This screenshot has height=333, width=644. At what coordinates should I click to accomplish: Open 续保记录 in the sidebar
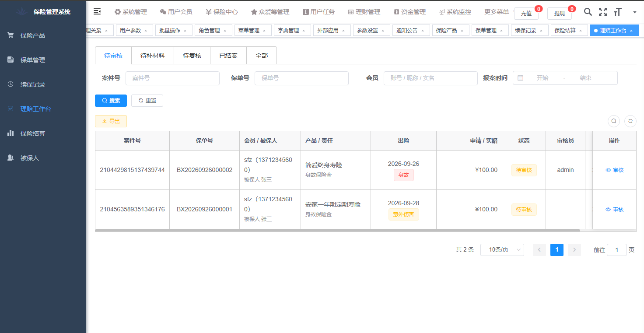pyautogui.click(x=43, y=84)
